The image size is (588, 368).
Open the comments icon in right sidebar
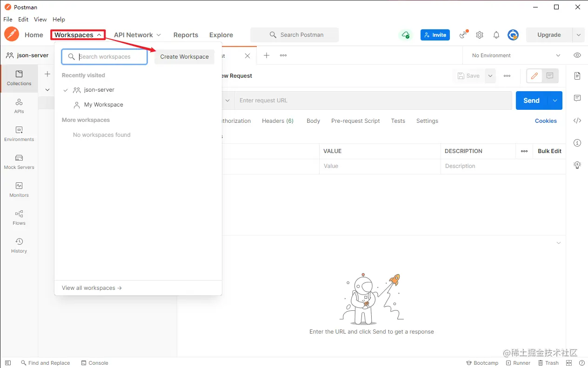pos(577,98)
